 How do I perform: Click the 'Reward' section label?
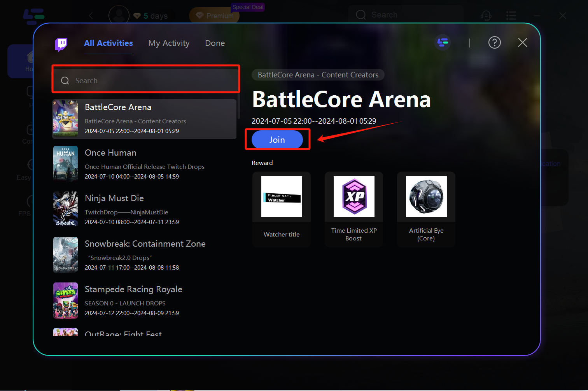click(x=262, y=163)
